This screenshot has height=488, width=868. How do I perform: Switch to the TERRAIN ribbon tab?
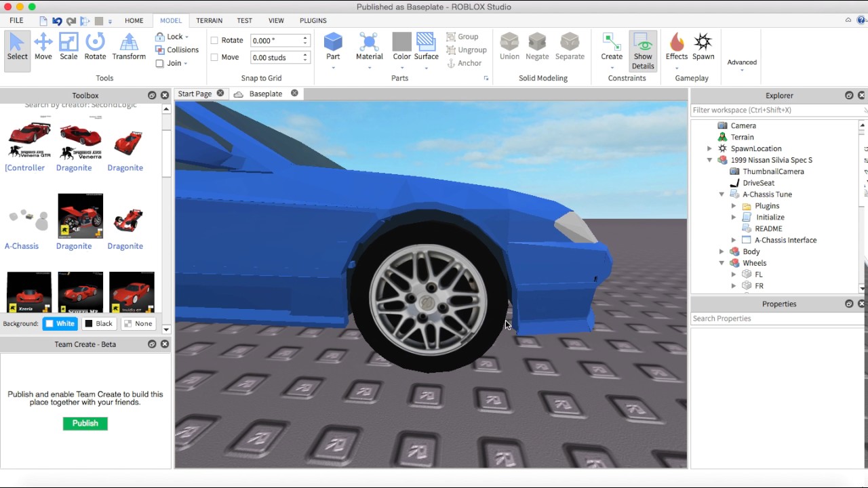(209, 21)
